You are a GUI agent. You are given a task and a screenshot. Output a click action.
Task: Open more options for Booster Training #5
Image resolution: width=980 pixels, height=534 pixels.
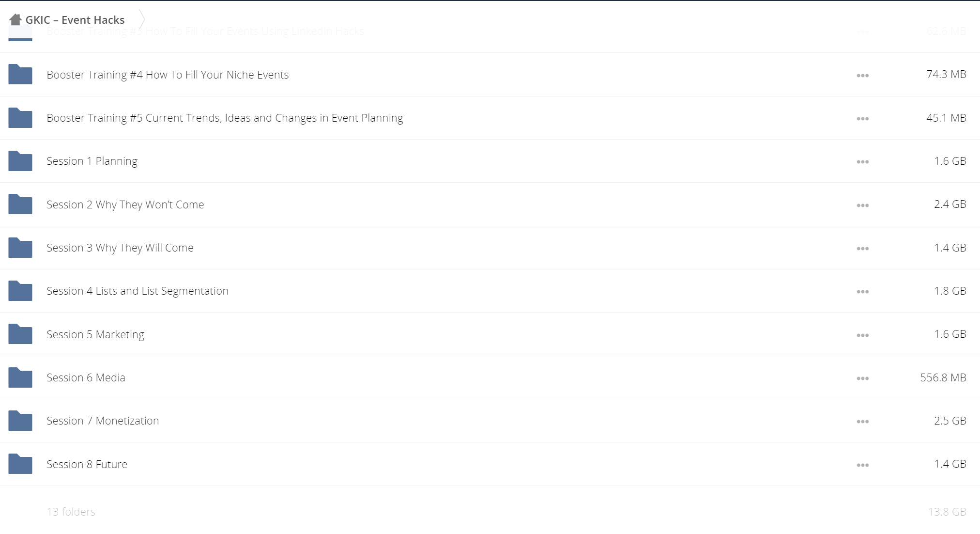pos(862,119)
